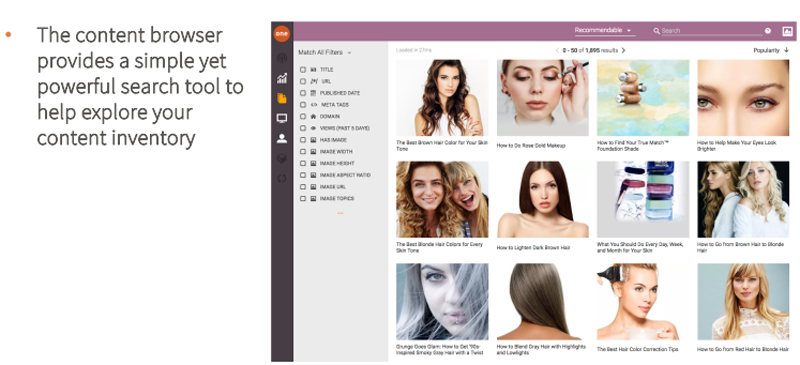The image size is (800, 365).
Task: Open the monitor display sidebar icon
Action: click(282, 118)
